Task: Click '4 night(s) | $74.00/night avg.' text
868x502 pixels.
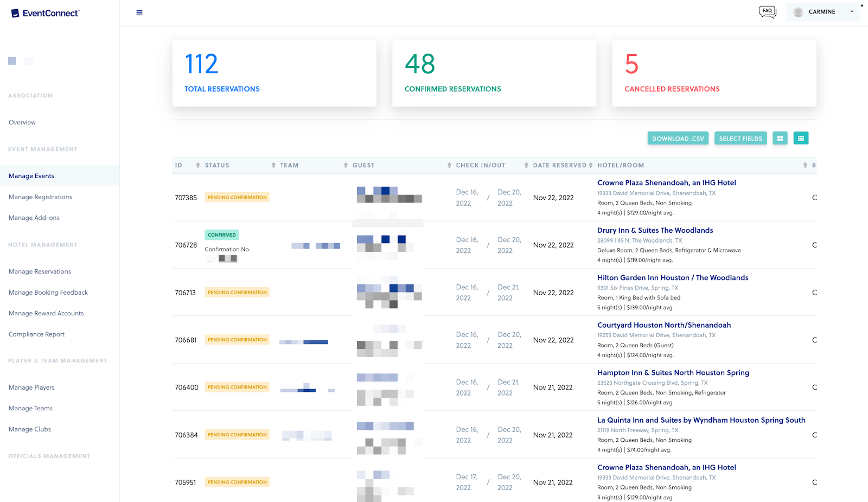Action: click(634, 450)
